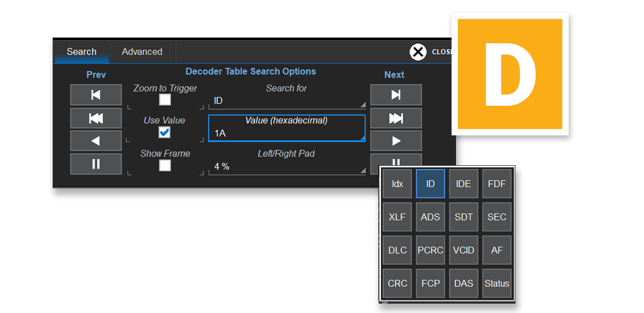
Task: Enable the Zoom to Trigger checkbox
Action: click(x=165, y=100)
